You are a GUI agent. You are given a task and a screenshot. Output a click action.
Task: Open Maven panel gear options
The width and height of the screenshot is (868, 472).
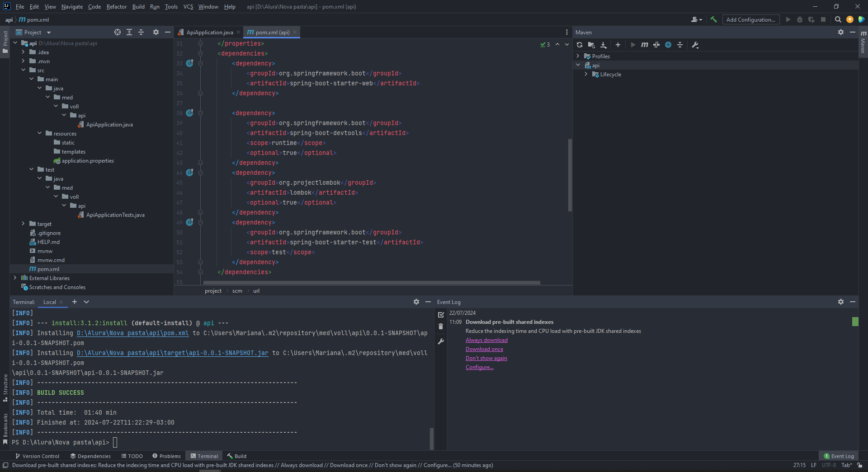[841, 32]
